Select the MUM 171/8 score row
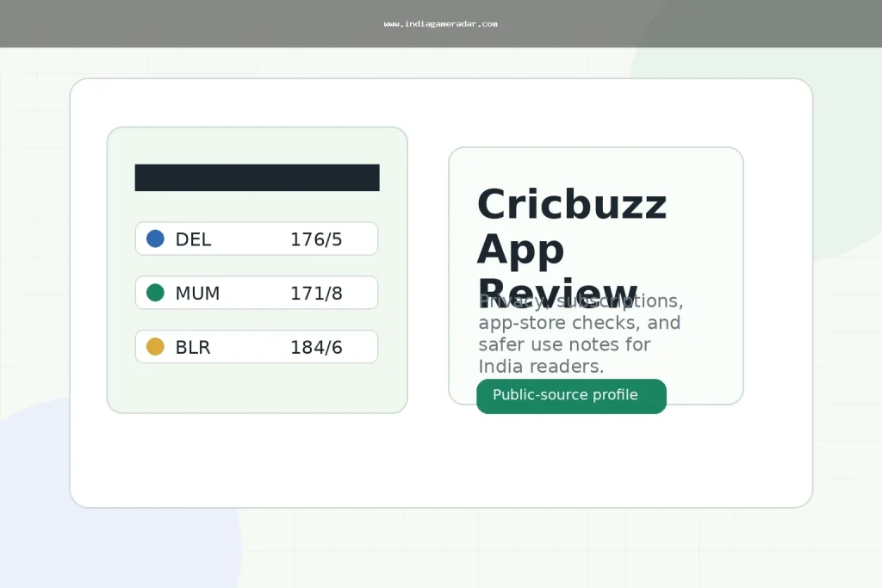This screenshot has height=588, width=882. click(257, 293)
